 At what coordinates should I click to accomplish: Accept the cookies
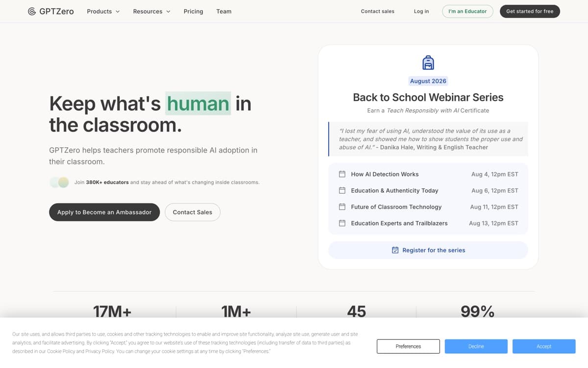point(544,346)
